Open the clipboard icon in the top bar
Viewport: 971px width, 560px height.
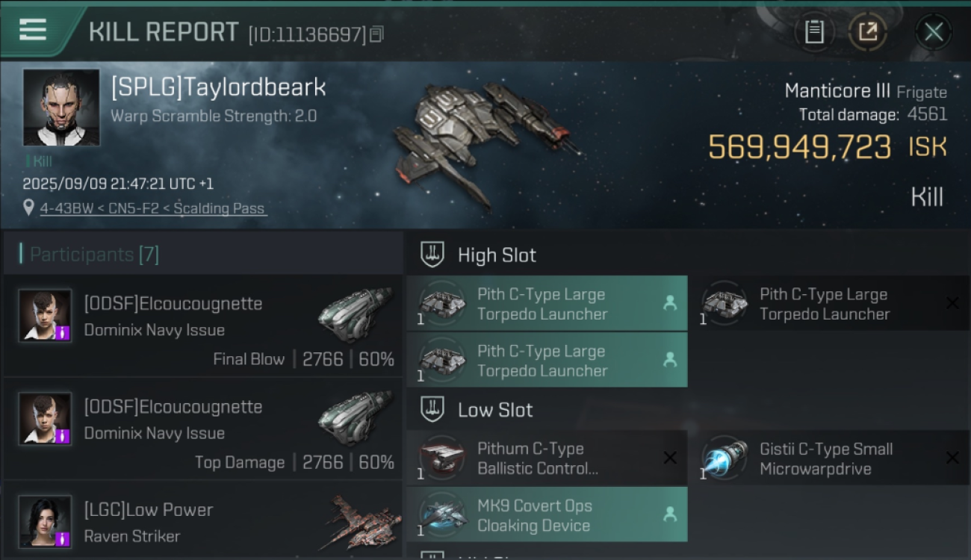[x=814, y=32]
